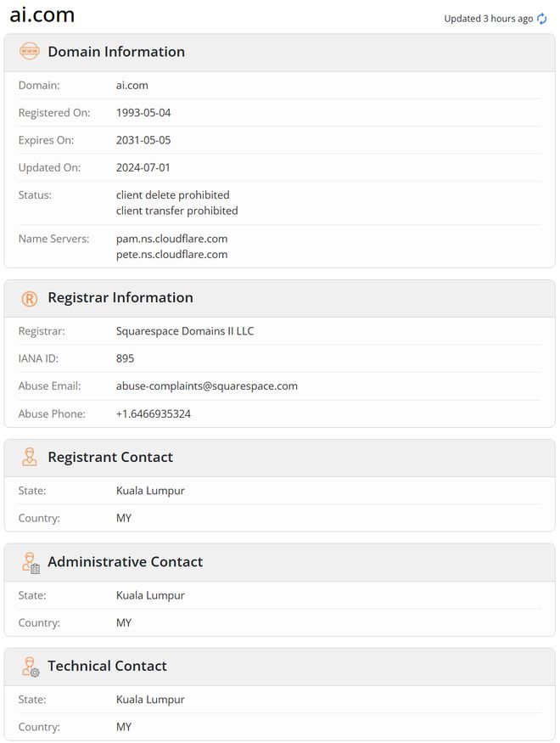This screenshot has width=560, height=743.
Task: Click the refresh icon beside Updated time
Action: click(x=542, y=19)
